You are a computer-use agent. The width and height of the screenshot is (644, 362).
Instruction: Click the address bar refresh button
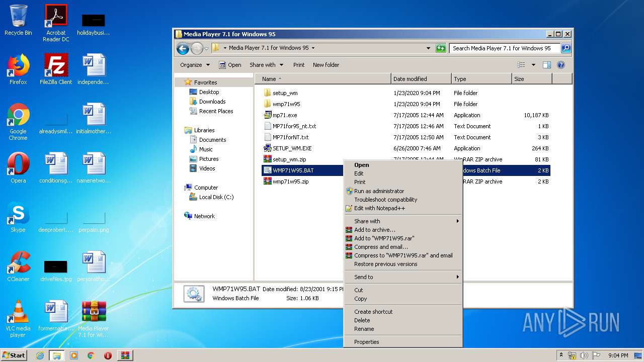tap(441, 48)
